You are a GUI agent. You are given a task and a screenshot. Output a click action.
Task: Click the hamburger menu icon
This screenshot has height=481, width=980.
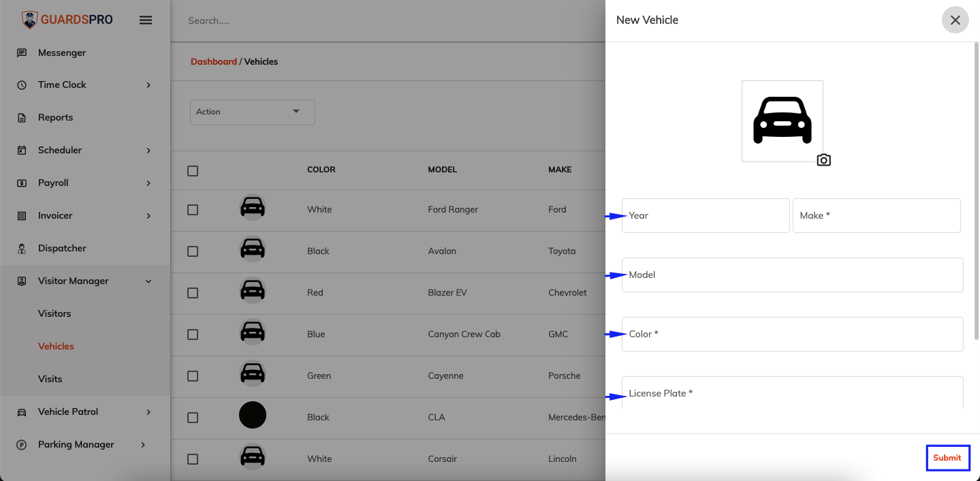click(x=146, y=20)
